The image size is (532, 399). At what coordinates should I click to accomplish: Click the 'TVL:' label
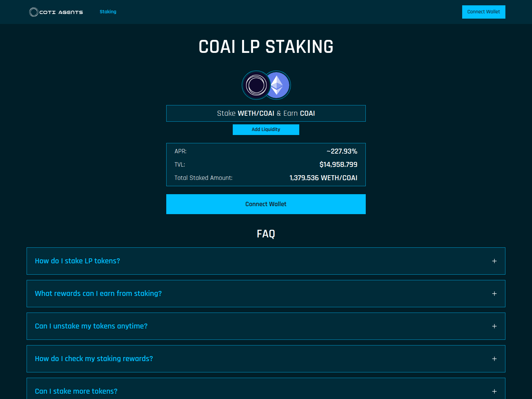coord(180,165)
